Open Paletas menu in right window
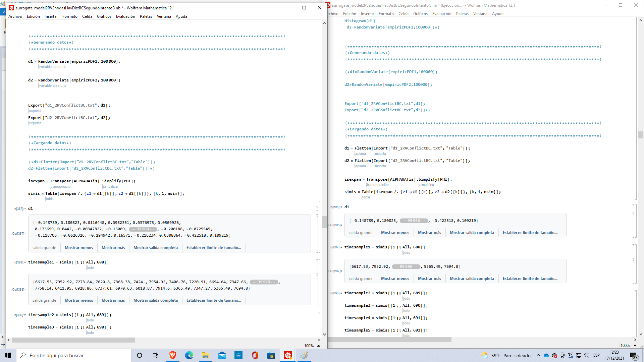Viewport: 644px width, 362px height. [462, 14]
